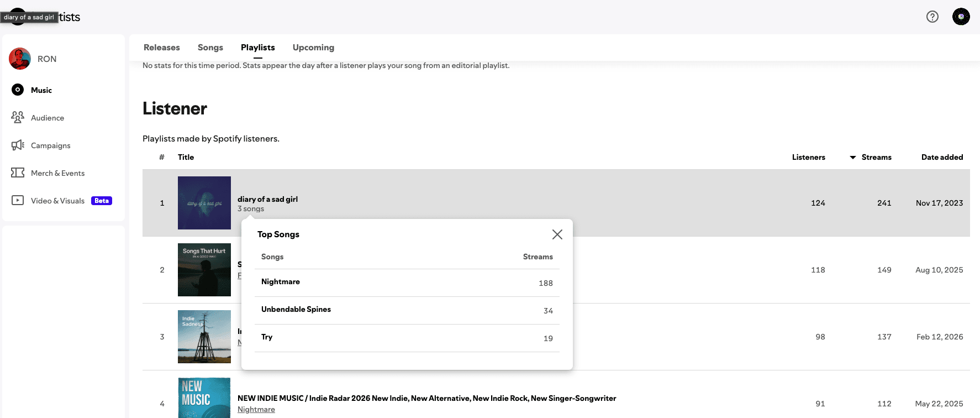Click the diary of a sad girl cover
980x418 pixels.
[204, 203]
